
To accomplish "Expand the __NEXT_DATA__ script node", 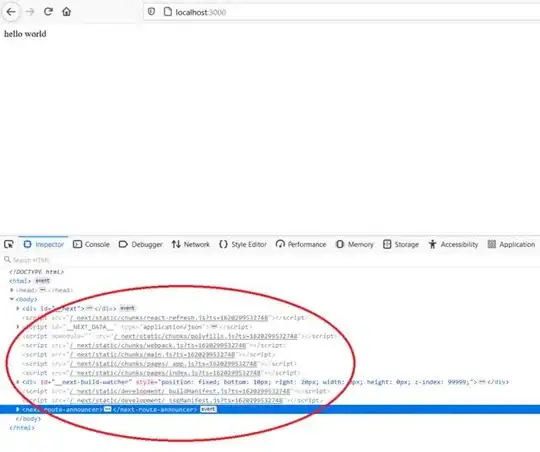I will tap(18, 327).
